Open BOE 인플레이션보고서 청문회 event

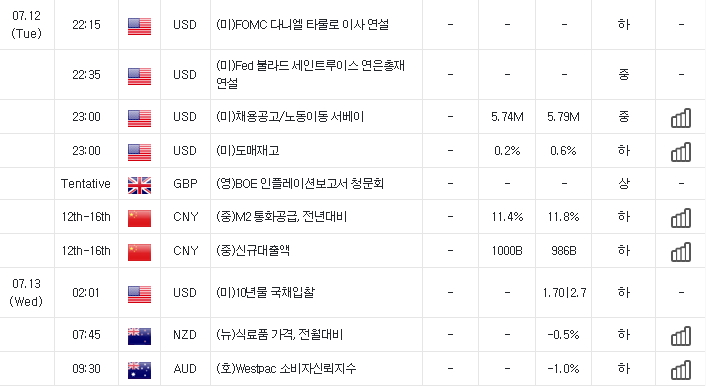pos(300,183)
